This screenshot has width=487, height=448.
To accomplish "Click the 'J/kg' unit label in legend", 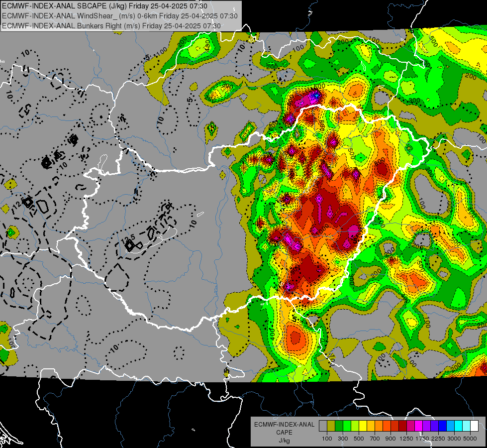I will 285,441.
